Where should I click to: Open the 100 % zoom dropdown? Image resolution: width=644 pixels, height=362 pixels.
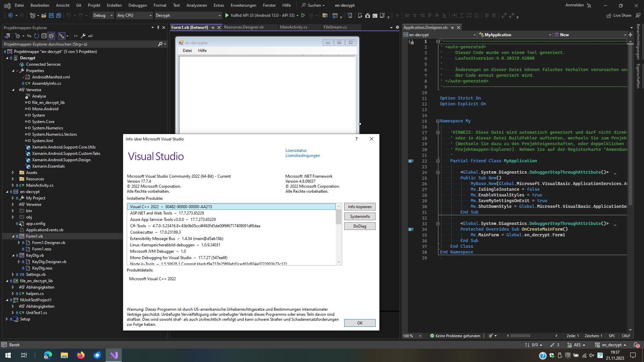tap(412, 336)
